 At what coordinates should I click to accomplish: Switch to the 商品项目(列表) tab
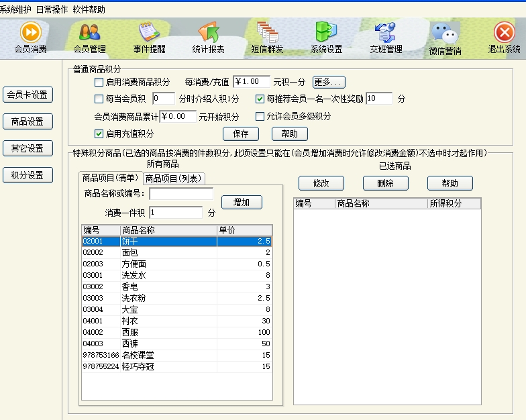coord(174,178)
